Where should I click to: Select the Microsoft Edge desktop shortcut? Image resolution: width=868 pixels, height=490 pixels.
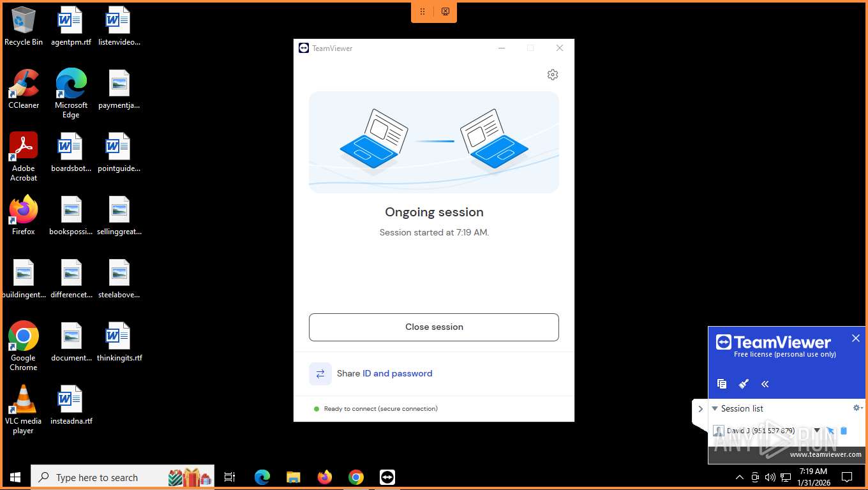pos(71,94)
